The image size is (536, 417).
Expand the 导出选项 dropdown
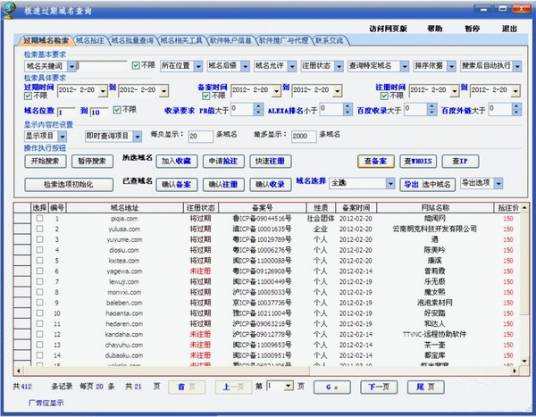point(499,184)
